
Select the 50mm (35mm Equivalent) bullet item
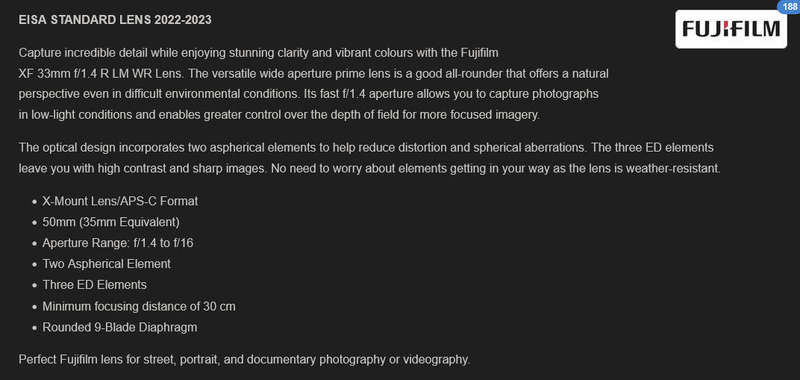point(111,222)
